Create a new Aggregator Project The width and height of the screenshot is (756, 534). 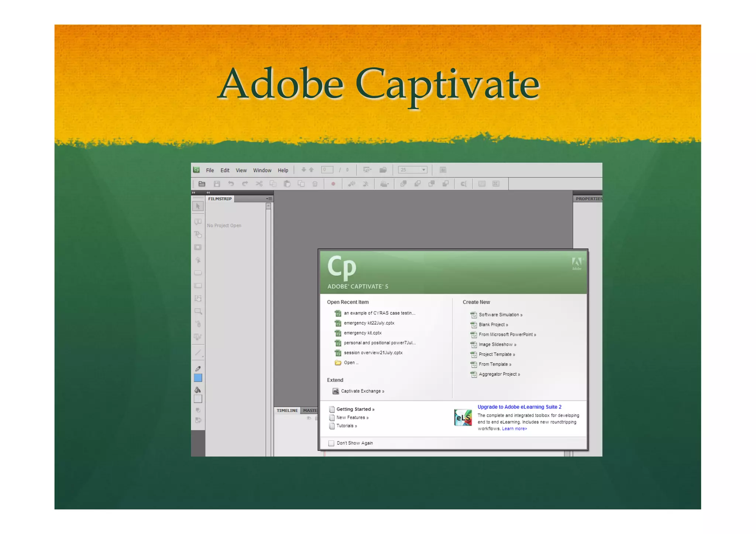pos(495,375)
